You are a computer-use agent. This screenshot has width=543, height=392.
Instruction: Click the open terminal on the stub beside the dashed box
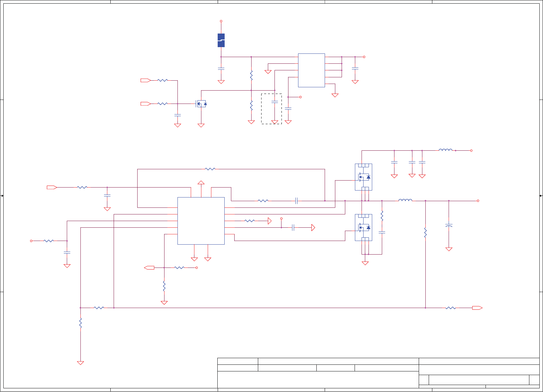click(x=300, y=97)
